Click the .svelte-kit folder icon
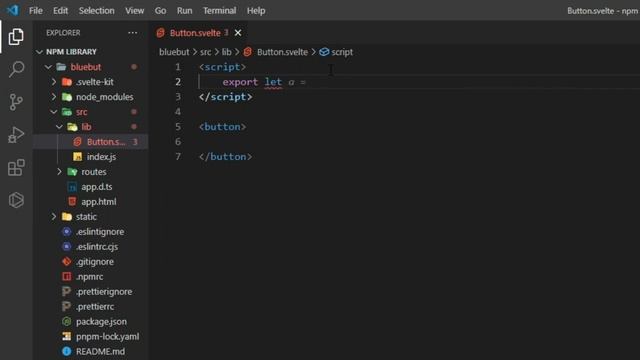 click(67, 82)
